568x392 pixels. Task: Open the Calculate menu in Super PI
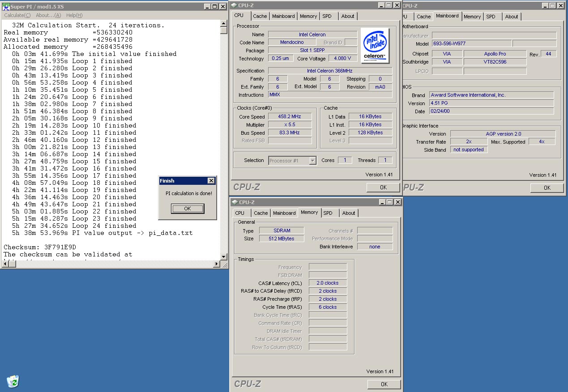tap(17, 15)
